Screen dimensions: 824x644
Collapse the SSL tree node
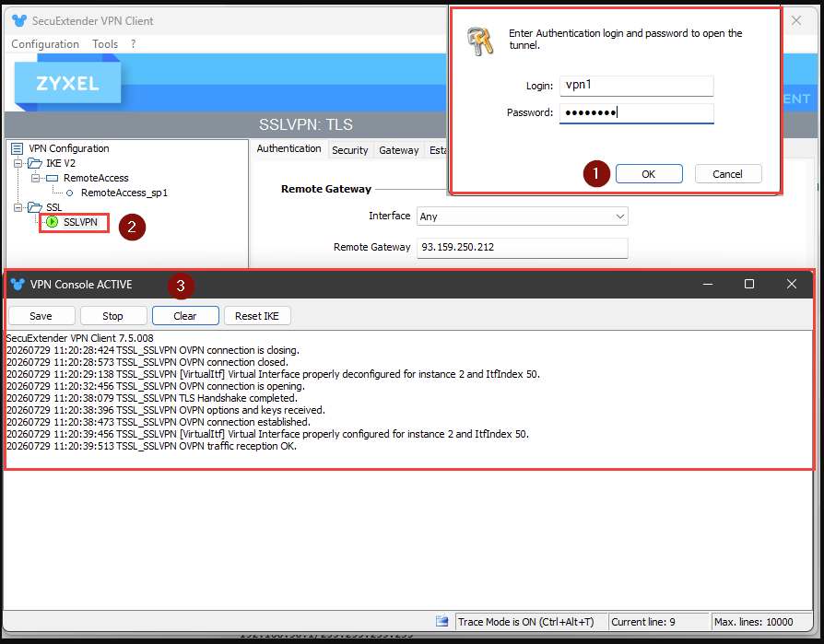point(18,207)
